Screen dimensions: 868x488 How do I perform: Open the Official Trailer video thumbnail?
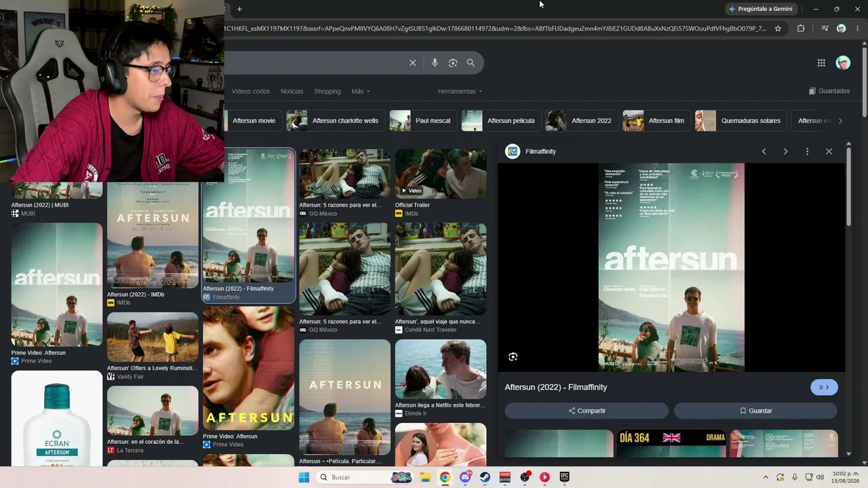[441, 174]
